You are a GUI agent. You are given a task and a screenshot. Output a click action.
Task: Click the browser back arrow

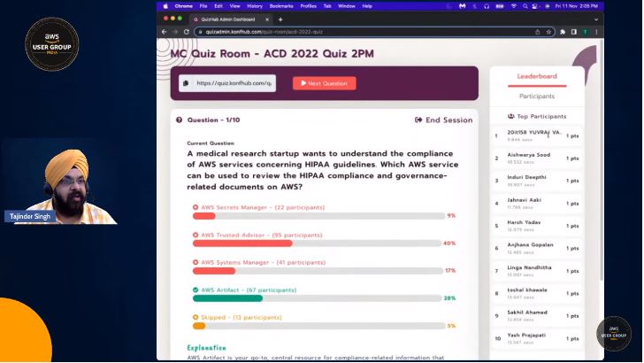point(165,32)
